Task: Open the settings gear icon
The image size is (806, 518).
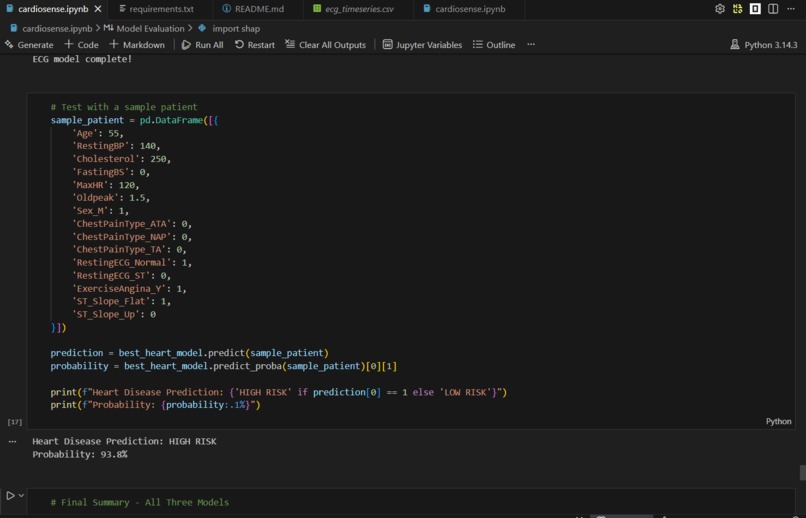Action: pyautogui.click(x=720, y=9)
